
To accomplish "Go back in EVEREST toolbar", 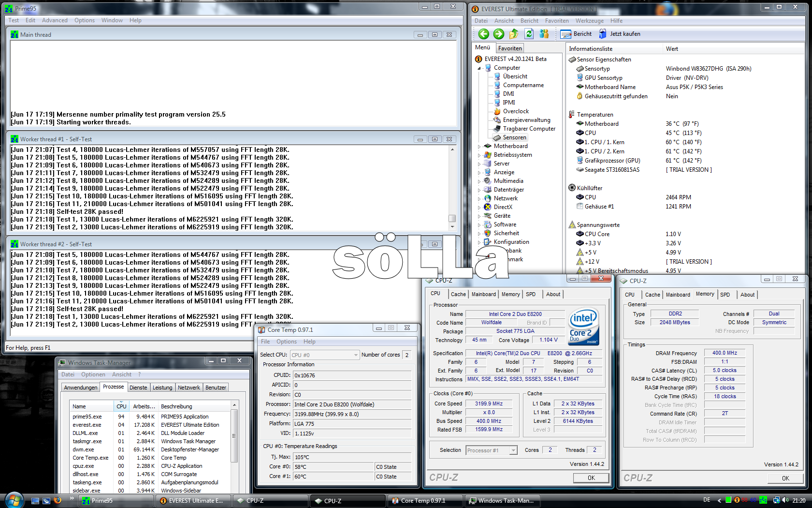I will coord(483,34).
